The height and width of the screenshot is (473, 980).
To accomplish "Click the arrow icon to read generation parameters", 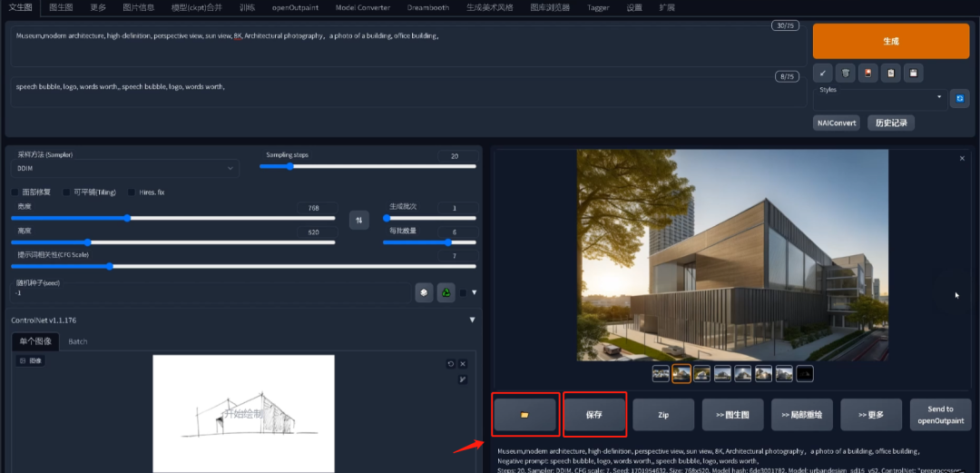I will (x=822, y=74).
